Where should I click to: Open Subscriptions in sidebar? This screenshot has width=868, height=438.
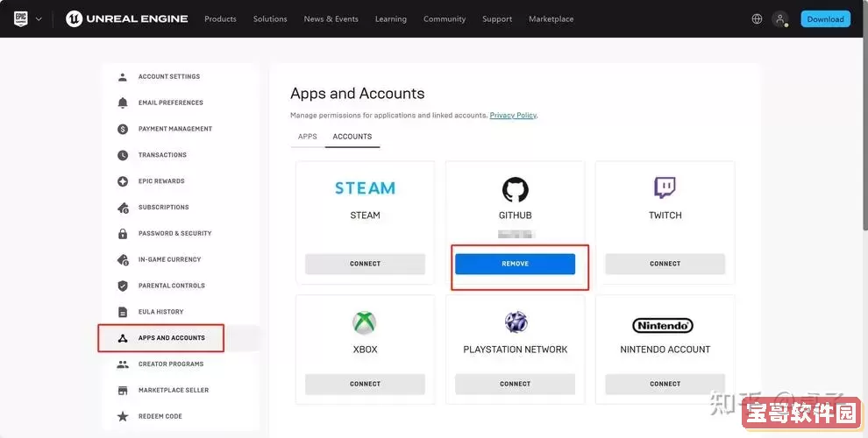click(163, 208)
